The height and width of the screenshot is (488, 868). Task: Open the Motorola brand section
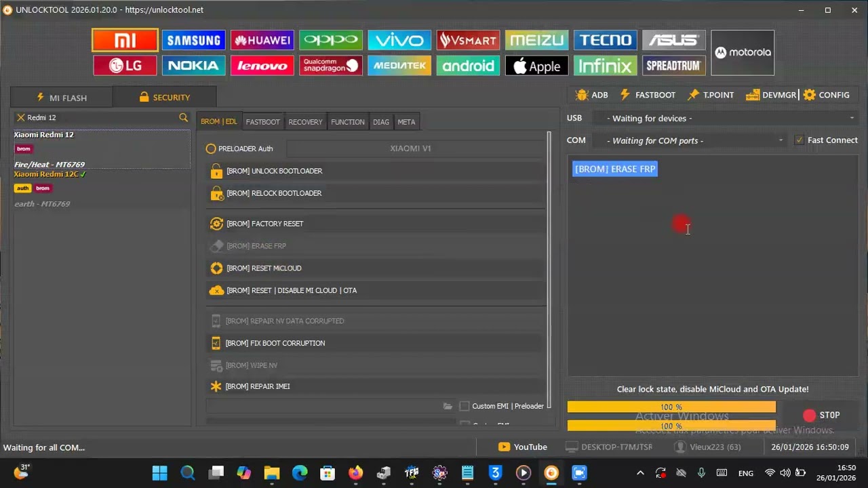pyautogui.click(x=743, y=52)
